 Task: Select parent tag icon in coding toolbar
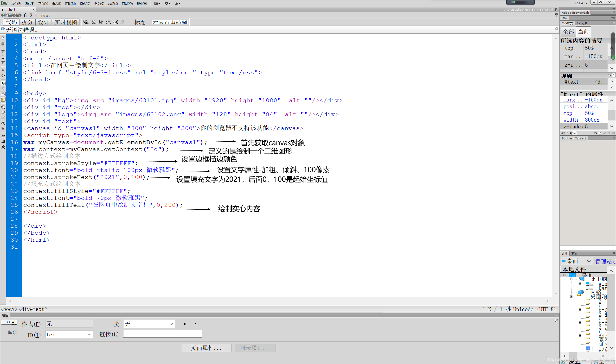click(3, 70)
